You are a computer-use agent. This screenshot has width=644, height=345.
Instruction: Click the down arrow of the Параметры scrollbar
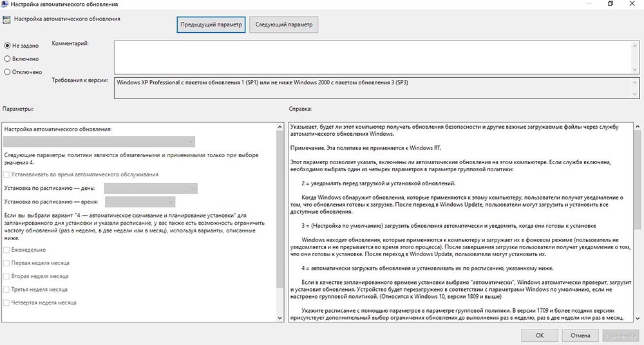[278, 318]
